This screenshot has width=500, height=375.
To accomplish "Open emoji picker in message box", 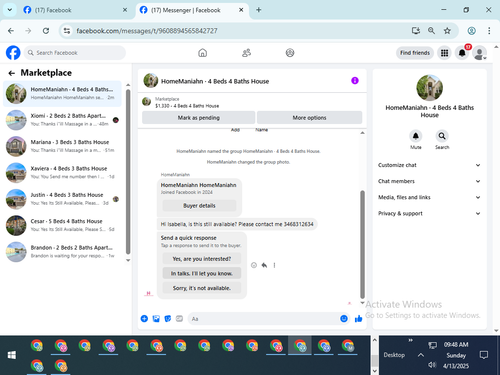I will click(344, 319).
